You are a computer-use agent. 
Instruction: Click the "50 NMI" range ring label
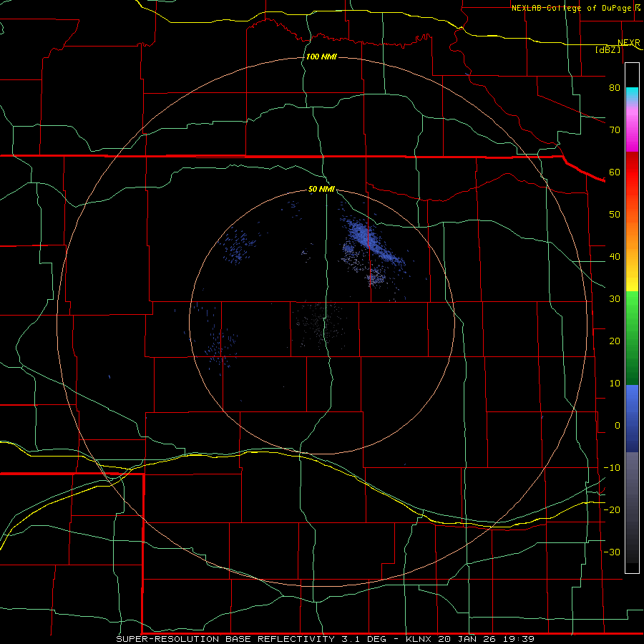(321, 190)
